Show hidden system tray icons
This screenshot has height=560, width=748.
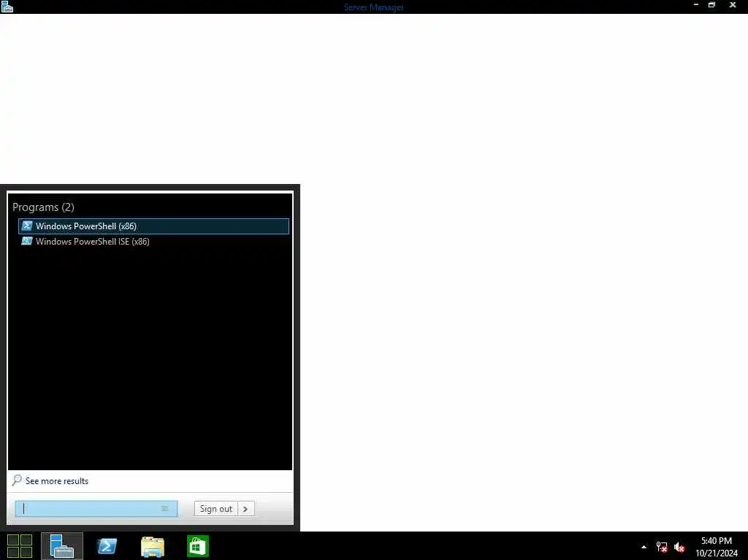pos(644,547)
